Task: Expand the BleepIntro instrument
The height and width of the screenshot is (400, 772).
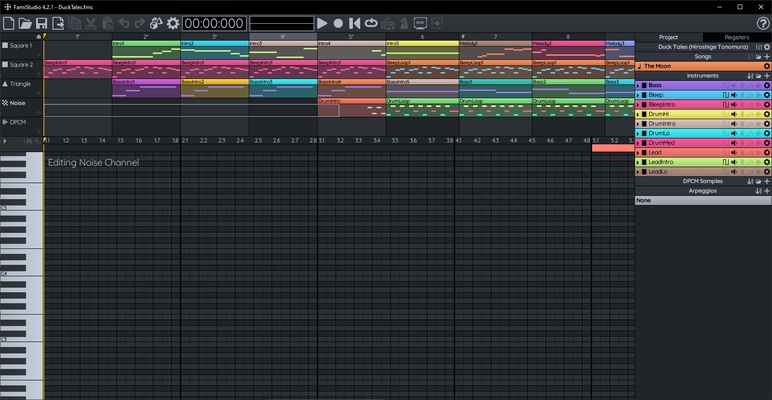Action: (x=638, y=104)
